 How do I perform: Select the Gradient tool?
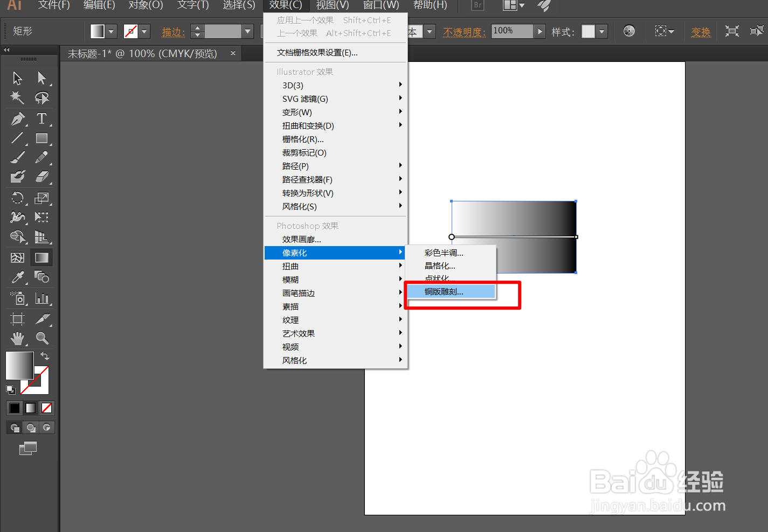[x=41, y=257]
